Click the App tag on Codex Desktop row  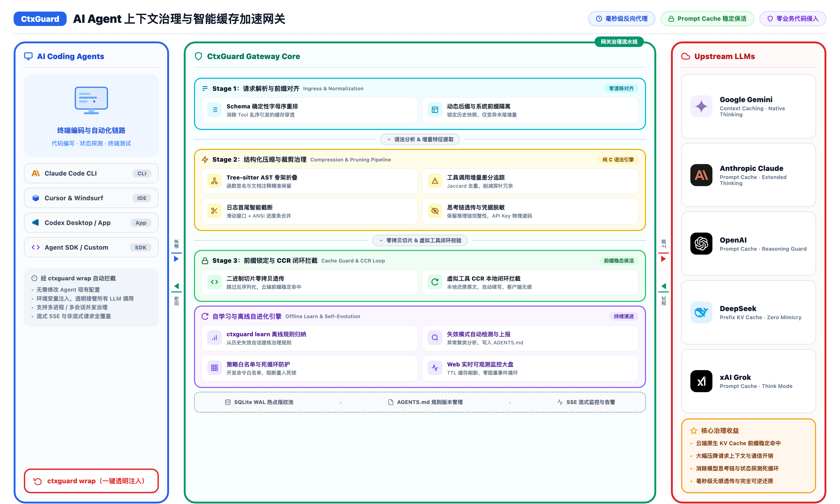tap(140, 223)
